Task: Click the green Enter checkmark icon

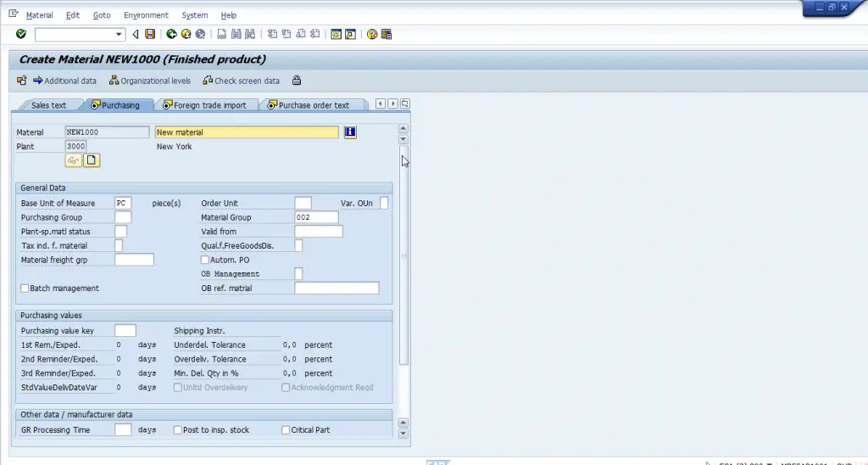Action: coord(21,34)
